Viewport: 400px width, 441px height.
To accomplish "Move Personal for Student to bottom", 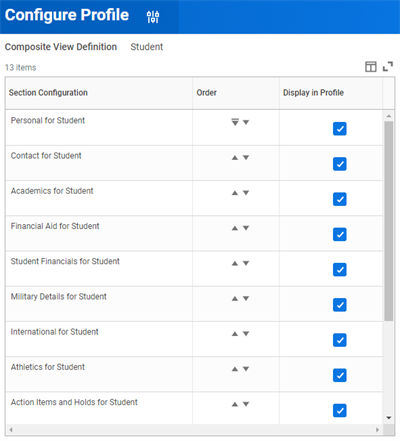I will pyautogui.click(x=235, y=122).
